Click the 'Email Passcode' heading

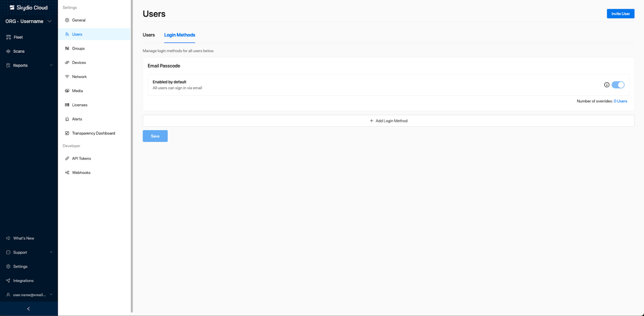164,66
